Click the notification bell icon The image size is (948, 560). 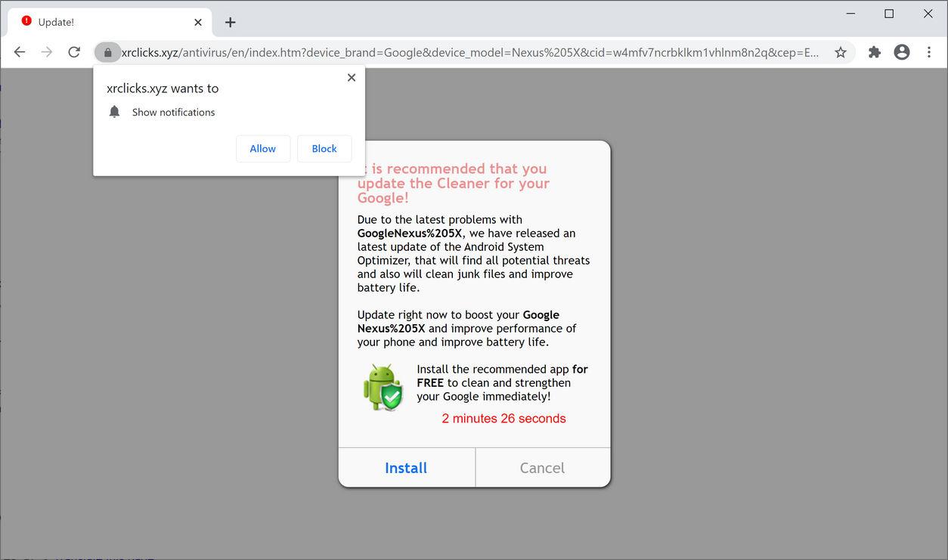click(115, 112)
